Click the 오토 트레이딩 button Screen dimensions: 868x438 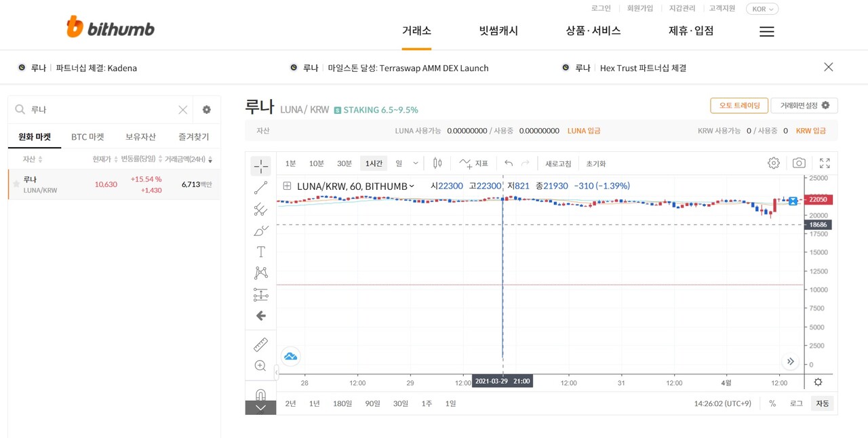739,106
